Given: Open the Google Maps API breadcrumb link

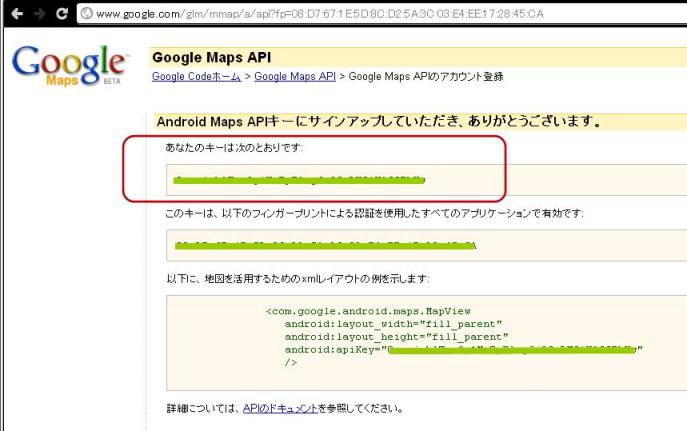Looking at the screenshot, I should [x=295, y=76].
